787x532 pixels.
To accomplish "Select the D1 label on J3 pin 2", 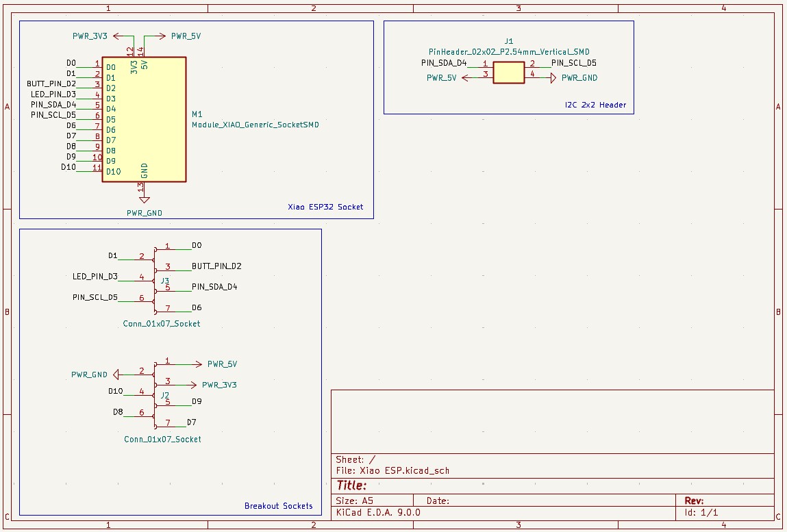I will 112,256.
